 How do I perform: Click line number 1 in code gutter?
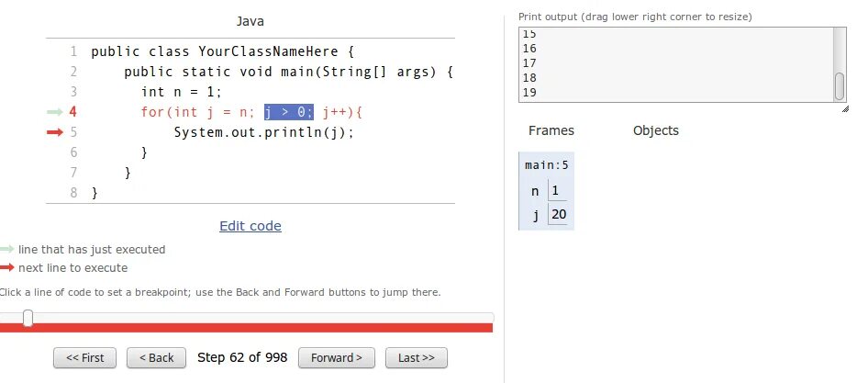pyautogui.click(x=73, y=51)
